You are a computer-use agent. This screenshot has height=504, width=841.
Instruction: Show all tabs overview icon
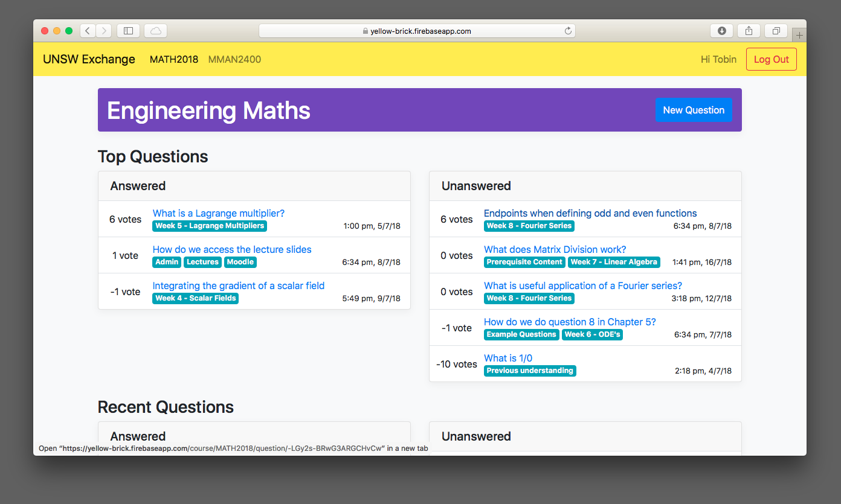(x=776, y=31)
